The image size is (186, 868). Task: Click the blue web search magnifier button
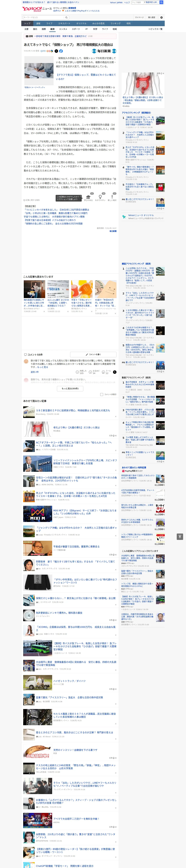pos(161,2)
